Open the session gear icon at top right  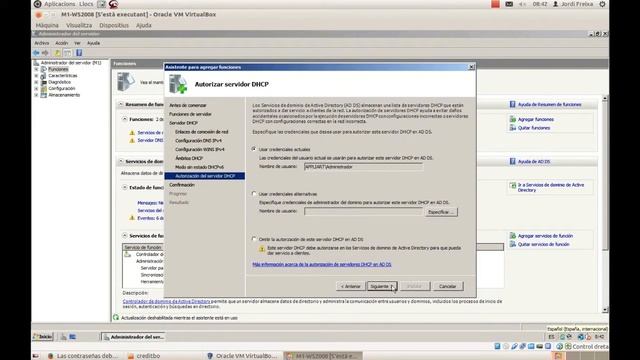602,4
